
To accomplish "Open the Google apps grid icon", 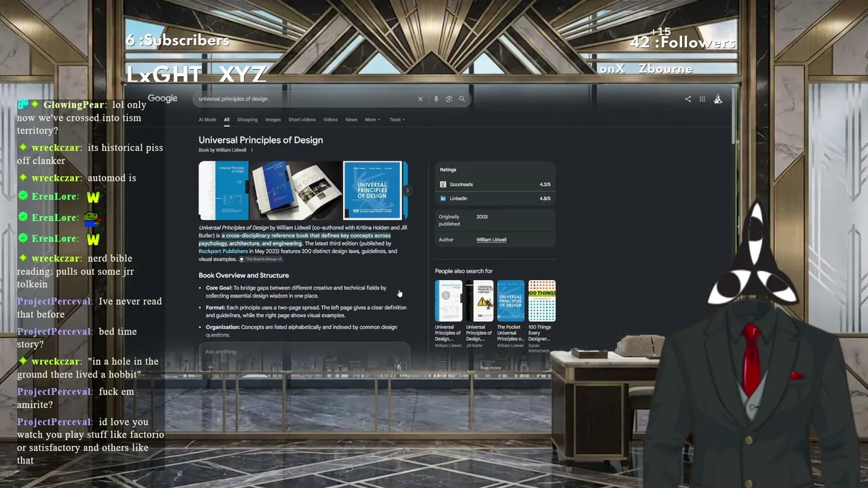I will point(703,99).
